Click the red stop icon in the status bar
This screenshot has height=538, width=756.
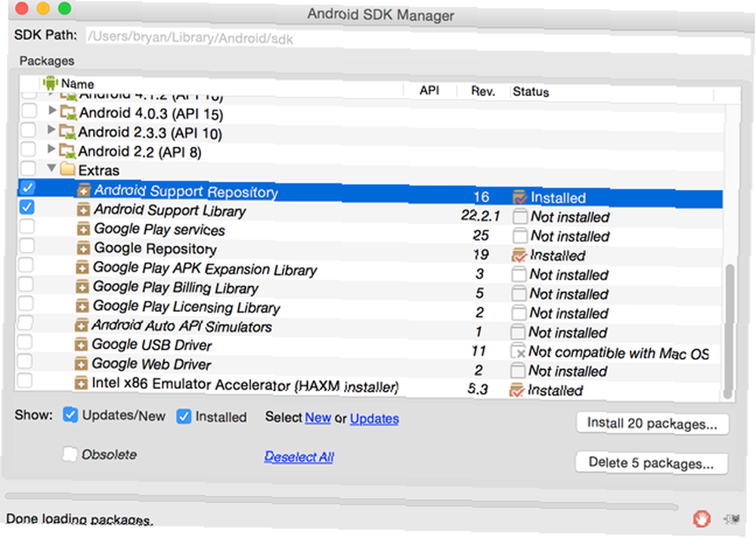click(x=702, y=519)
